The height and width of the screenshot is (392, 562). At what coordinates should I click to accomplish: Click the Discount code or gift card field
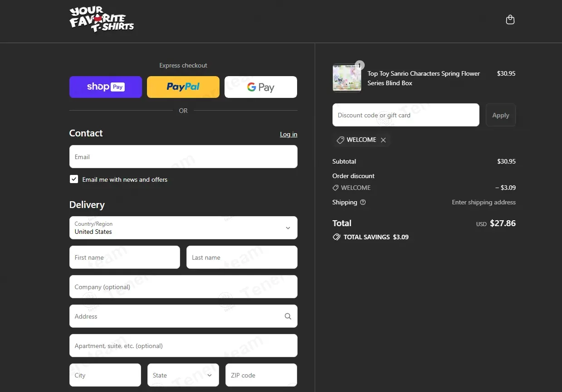pyautogui.click(x=406, y=115)
